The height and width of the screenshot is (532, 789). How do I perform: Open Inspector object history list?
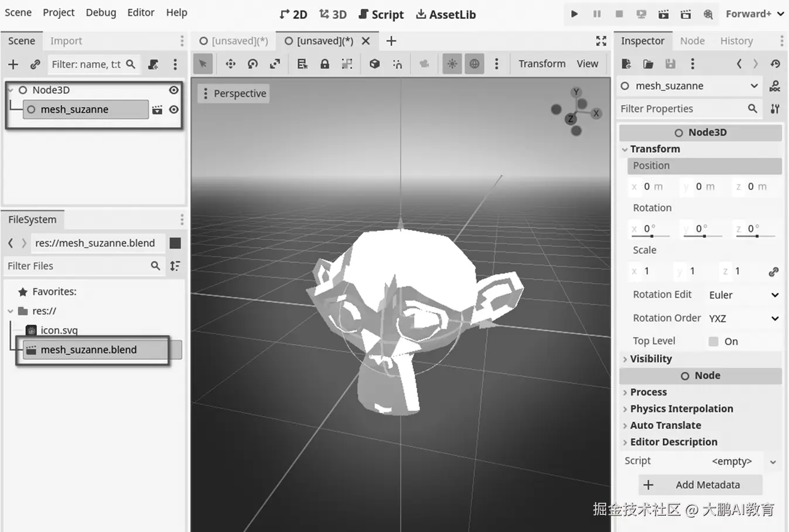tap(776, 63)
